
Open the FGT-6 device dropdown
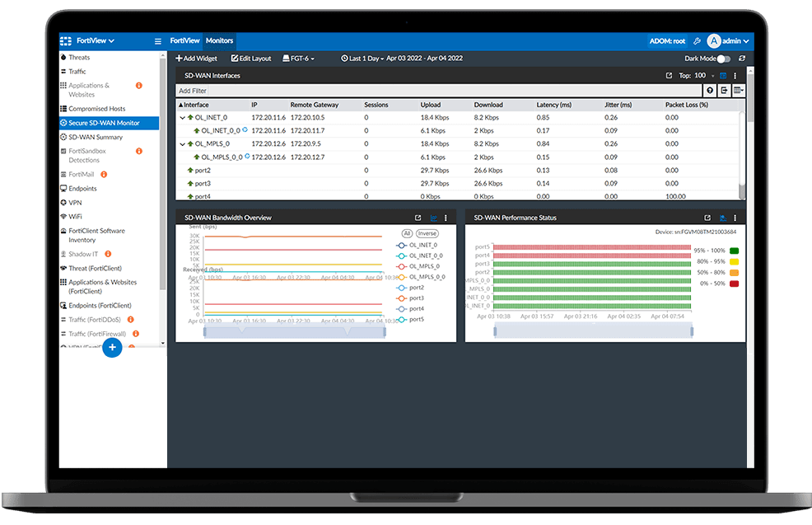coord(296,59)
